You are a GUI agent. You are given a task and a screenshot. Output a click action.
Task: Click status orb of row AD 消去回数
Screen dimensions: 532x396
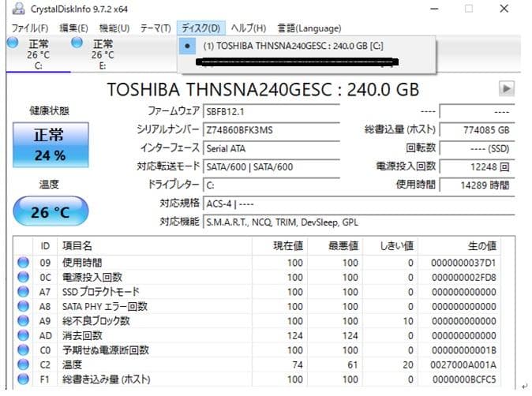coord(23,335)
